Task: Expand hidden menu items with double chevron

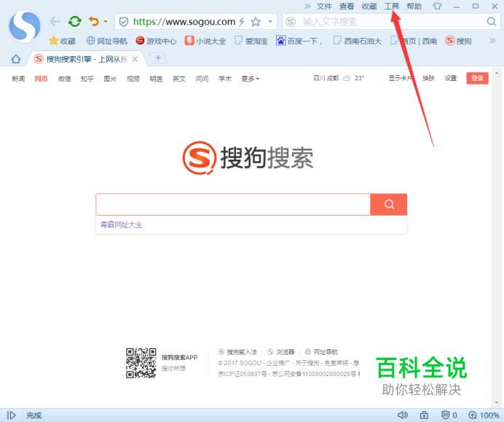Action: point(307,6)
